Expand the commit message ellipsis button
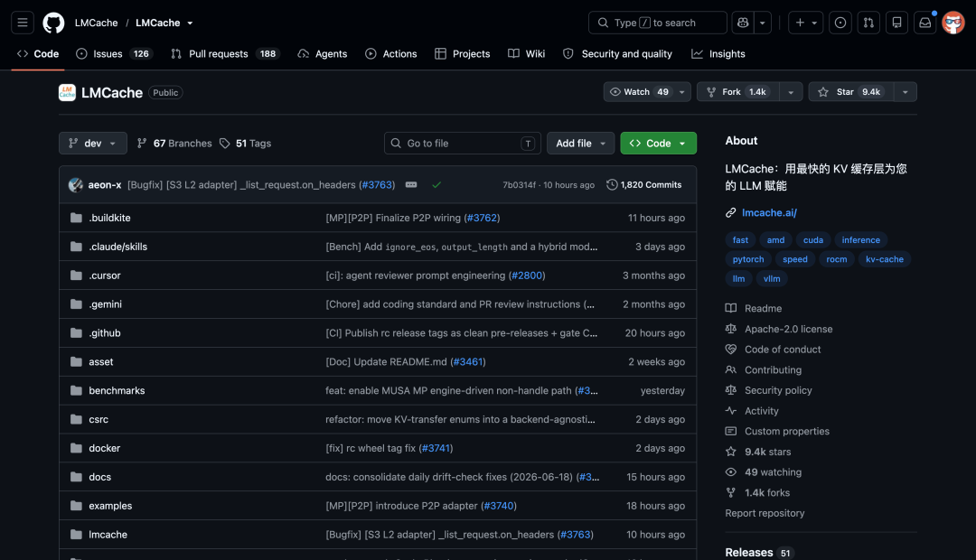The width and height of the screenshot is (976, 560). click(x=411, y=185)
